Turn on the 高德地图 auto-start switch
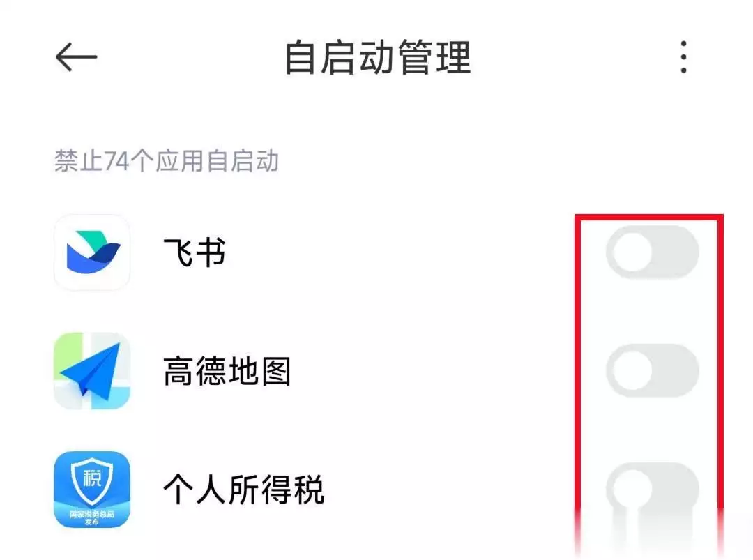Image resolution: width=753 pixels, height=560 pixels. pos(652,370)
